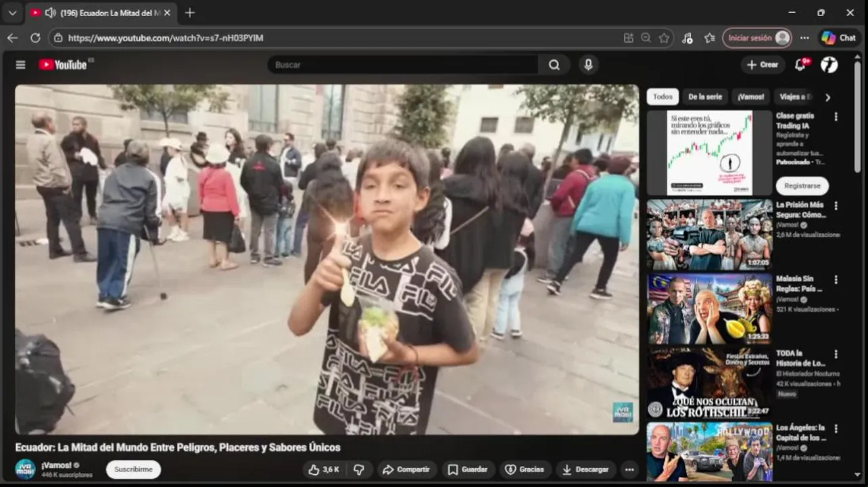This screenshot has width=868, height=487.
Task: Show more filter chips with arrow
Action: point(827,97)
